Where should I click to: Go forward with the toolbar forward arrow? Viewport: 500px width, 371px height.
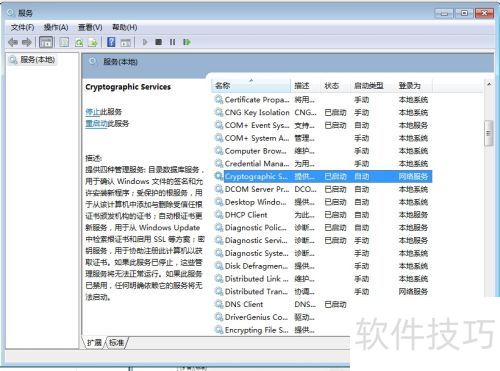coord(27,42)
